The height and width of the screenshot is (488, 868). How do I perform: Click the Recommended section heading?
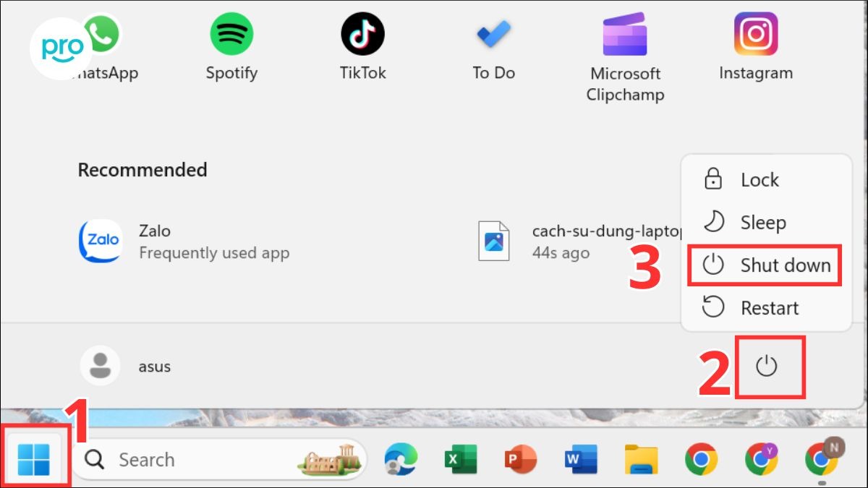click(x=142, y=170)
